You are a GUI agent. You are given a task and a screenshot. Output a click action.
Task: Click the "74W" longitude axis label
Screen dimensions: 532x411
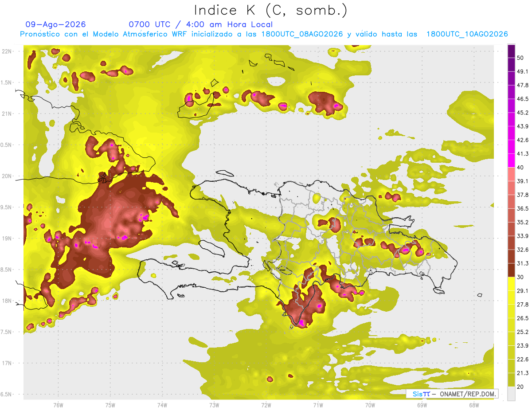(162, 405)
